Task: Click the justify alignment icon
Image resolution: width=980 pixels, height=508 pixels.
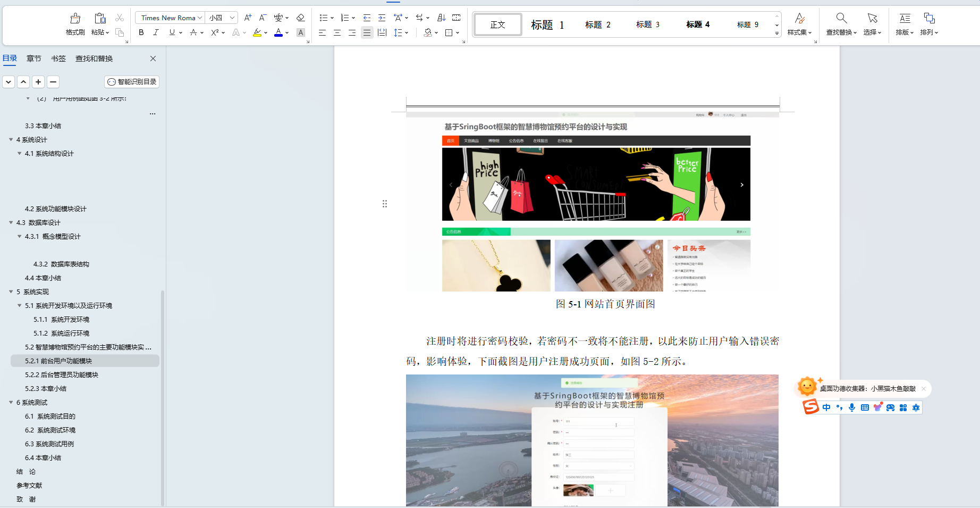Action: click(367, 32)
